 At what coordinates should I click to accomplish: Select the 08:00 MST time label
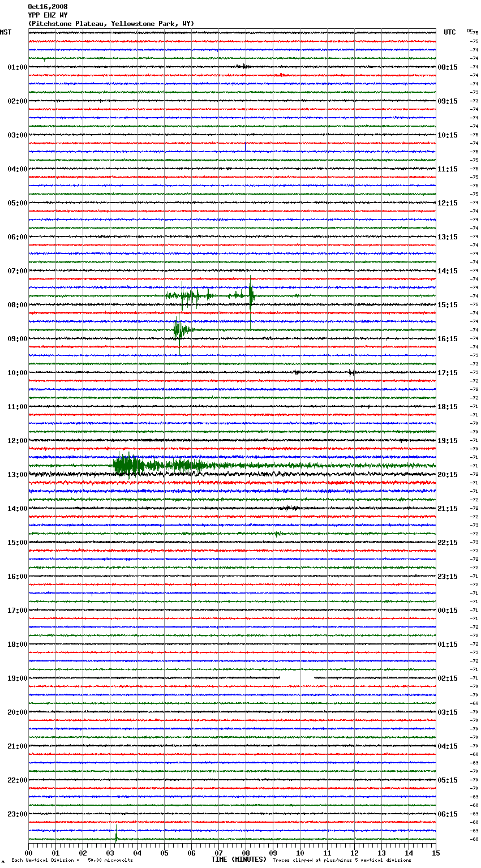pos(17,305)
